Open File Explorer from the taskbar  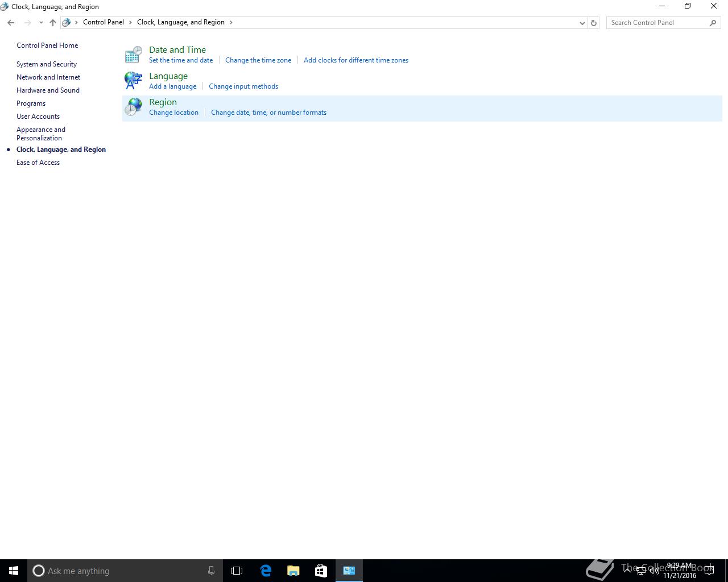[x=293, y=571]
